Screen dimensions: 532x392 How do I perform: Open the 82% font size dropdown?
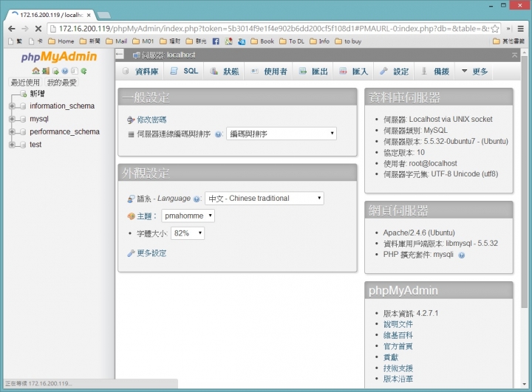[x=188, y=233]
